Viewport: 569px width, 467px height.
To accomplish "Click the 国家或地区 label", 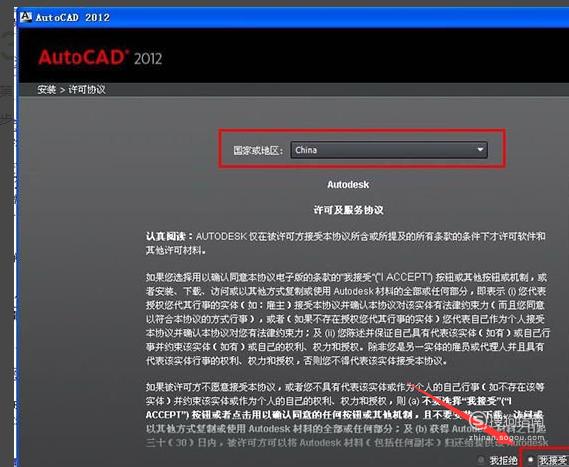I will (x=258, y=150).
